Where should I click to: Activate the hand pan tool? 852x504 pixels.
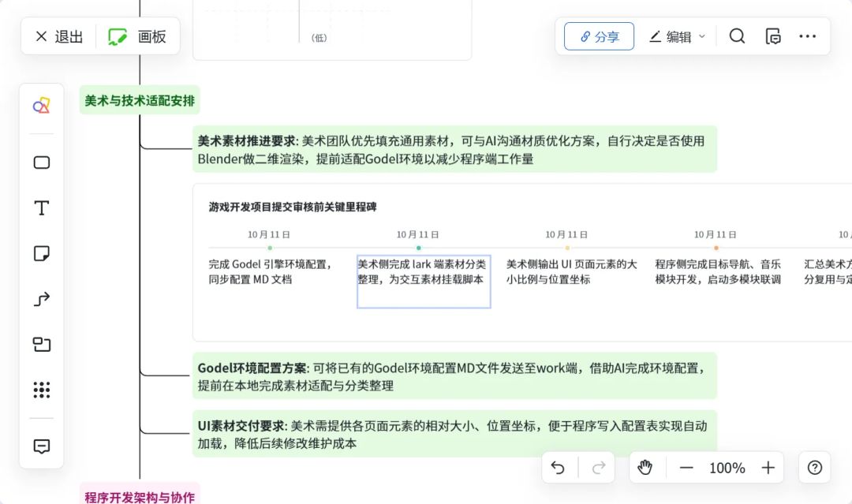pos(645,468)
